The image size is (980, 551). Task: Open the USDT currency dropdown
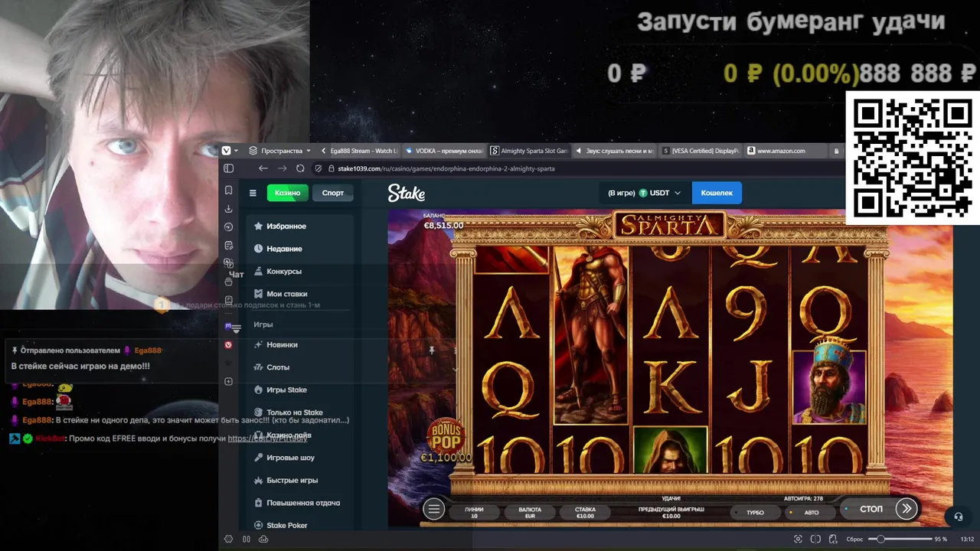point(645,193)
